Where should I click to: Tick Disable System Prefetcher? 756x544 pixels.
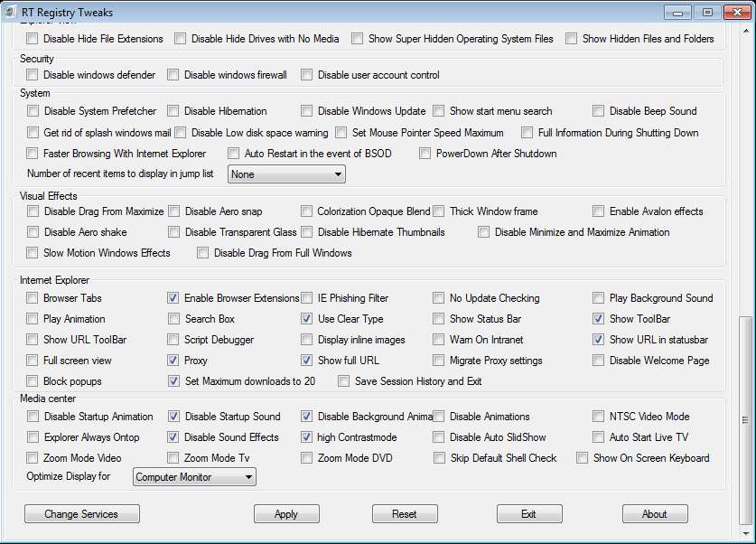[x=33, y=111]
